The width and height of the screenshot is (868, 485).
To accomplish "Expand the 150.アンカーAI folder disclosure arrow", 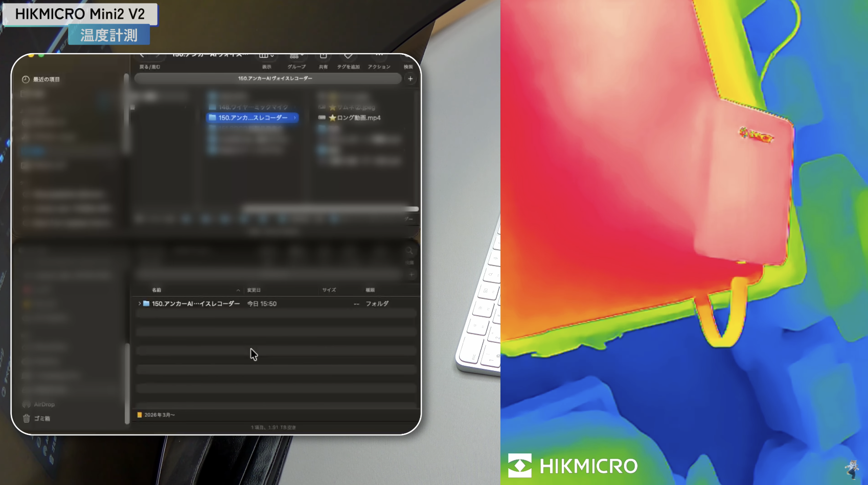I will pyautogui.click(x=140, y=303).
